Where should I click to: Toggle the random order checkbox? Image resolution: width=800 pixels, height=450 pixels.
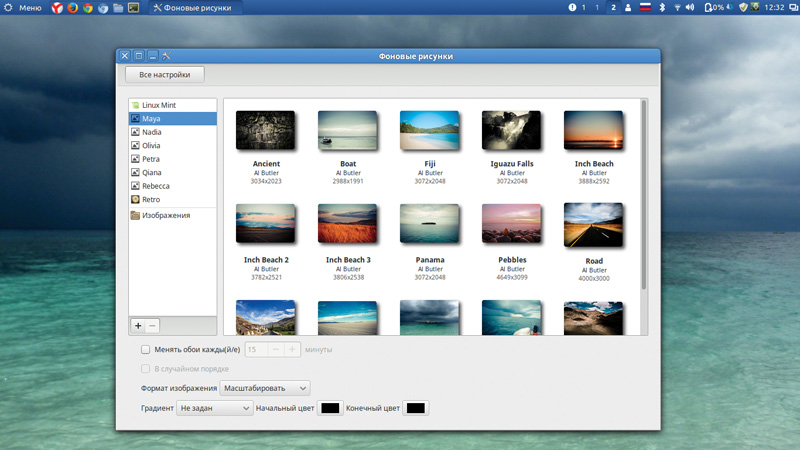[146, 369]
